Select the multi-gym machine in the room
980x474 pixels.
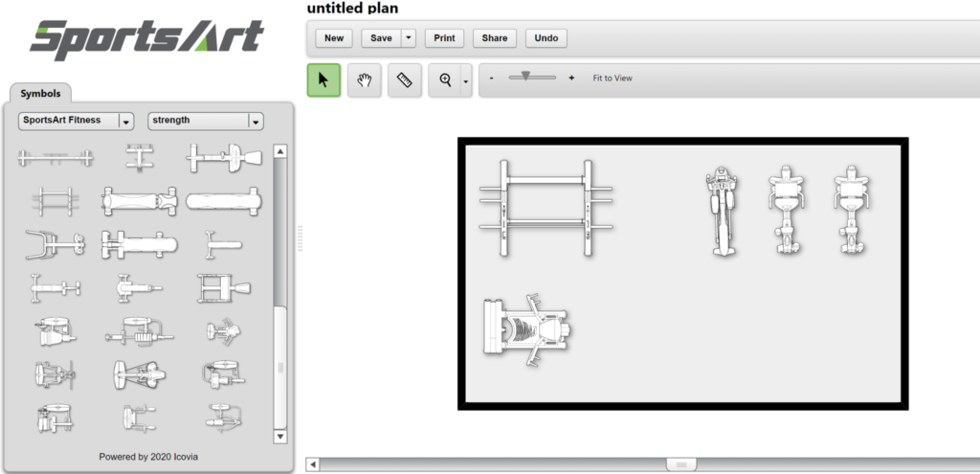pos(527,330)
